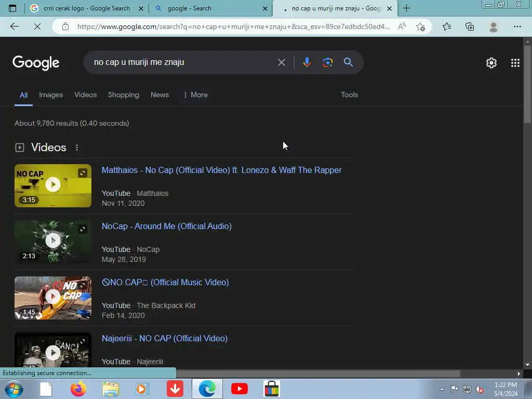Click the muted volume tray icon
Image resolution: width=532 pixels, height=399 pixels.
click(x=480, y=389)
